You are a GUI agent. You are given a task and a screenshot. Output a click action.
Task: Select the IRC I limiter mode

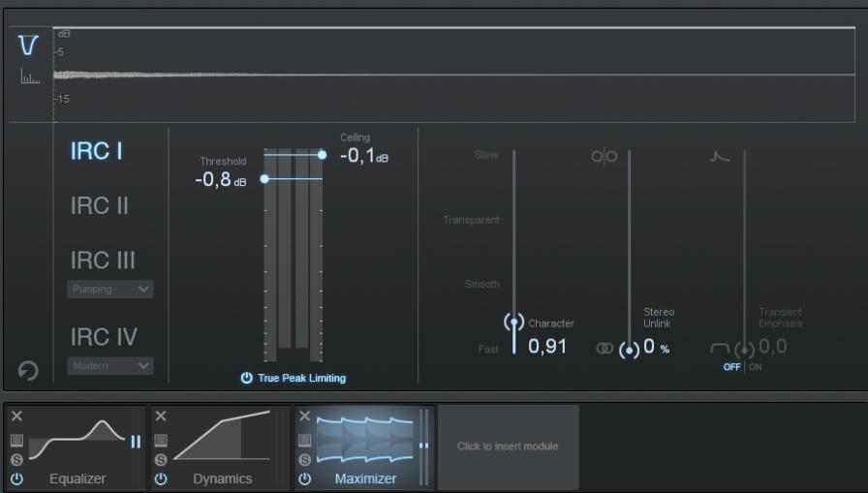point(96,151)
